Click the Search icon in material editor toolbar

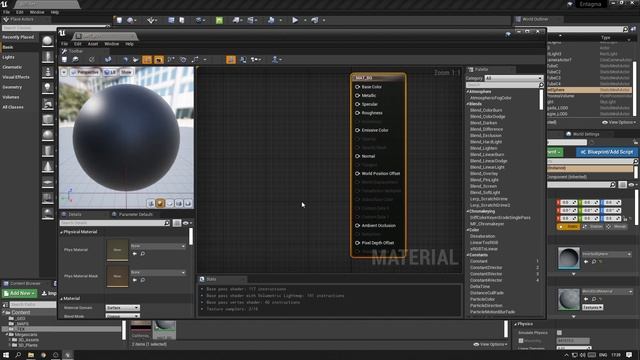point(108,60)
